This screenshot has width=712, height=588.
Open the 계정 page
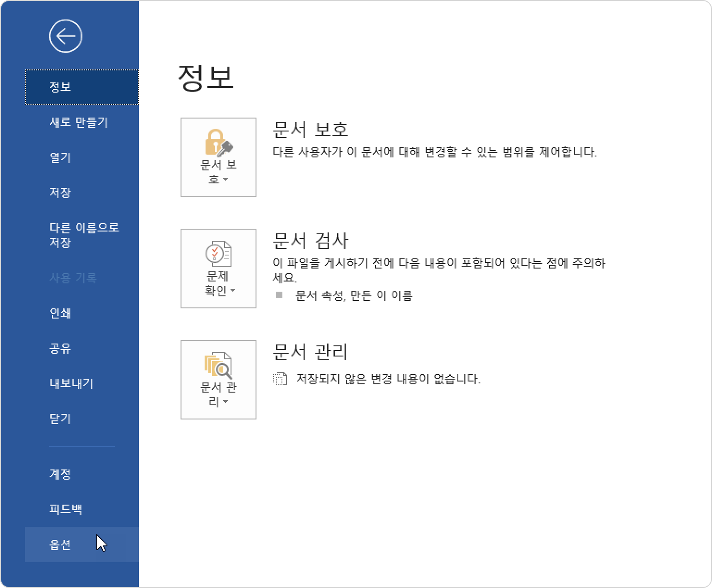[82, 474]
